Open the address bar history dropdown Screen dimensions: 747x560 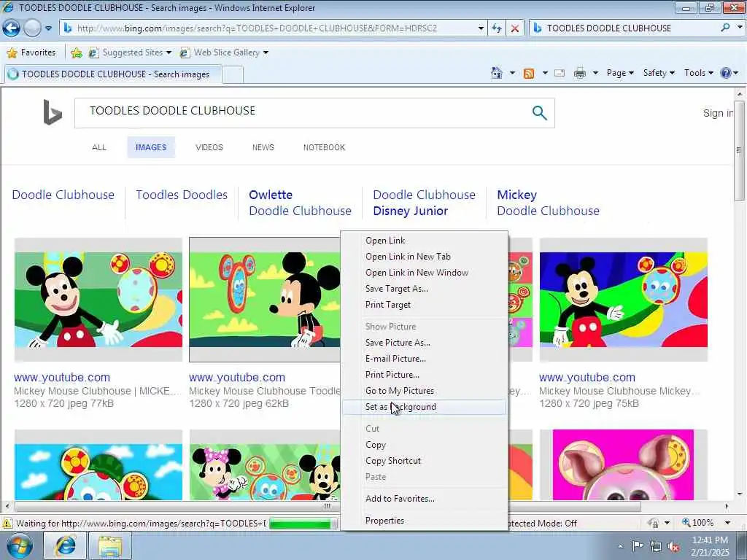click(x=481, y=28)
